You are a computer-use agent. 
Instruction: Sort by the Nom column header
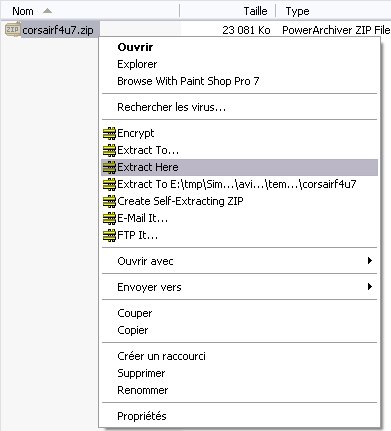click(x=90, y=11)
